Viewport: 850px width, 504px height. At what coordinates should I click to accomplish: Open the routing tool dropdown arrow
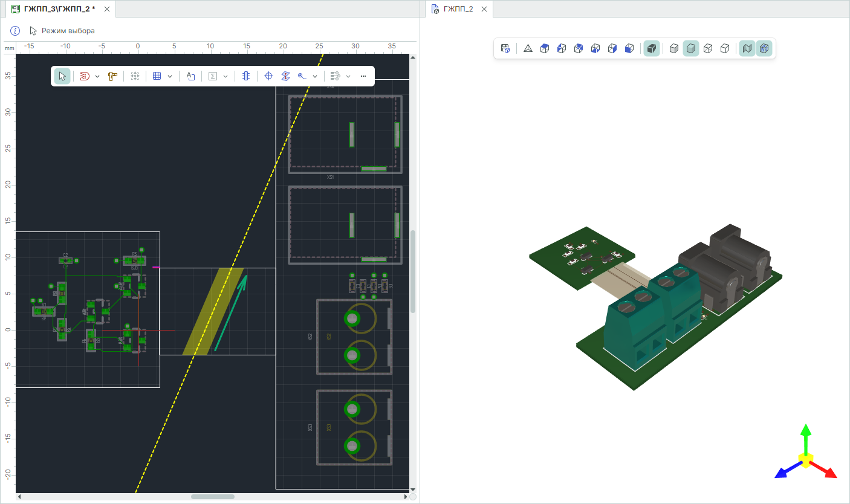pyautogui.click(x=97, y=76)
